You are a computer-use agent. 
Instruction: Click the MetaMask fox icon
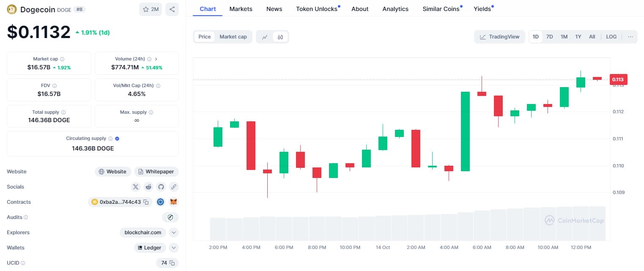click(x=173, y=202)
